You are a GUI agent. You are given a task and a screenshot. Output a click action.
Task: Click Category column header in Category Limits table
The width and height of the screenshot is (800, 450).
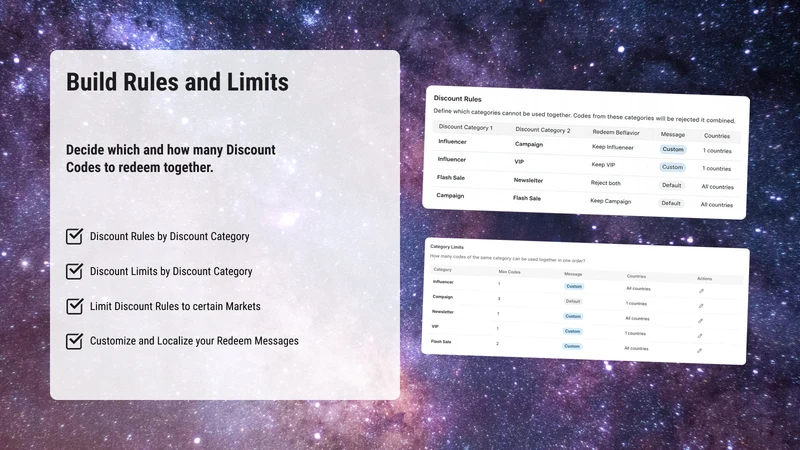tap(442, 269)
